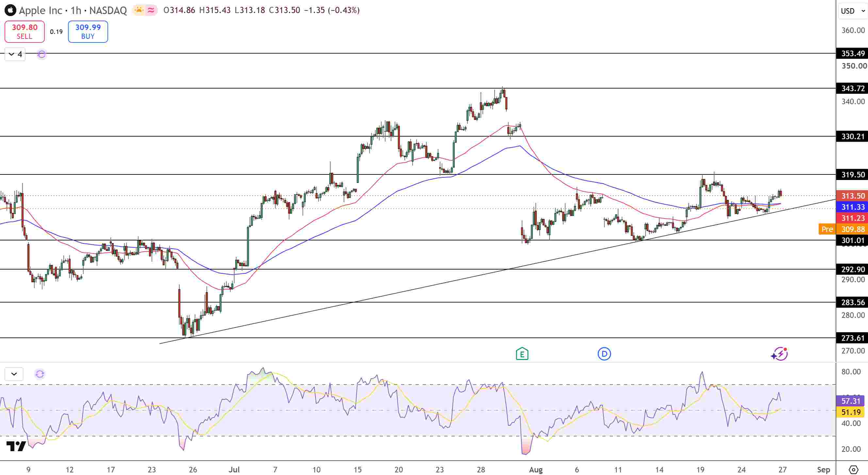868x475 pixels.
Task: Click the market session sun icon
Action: [x=139, y=10]
